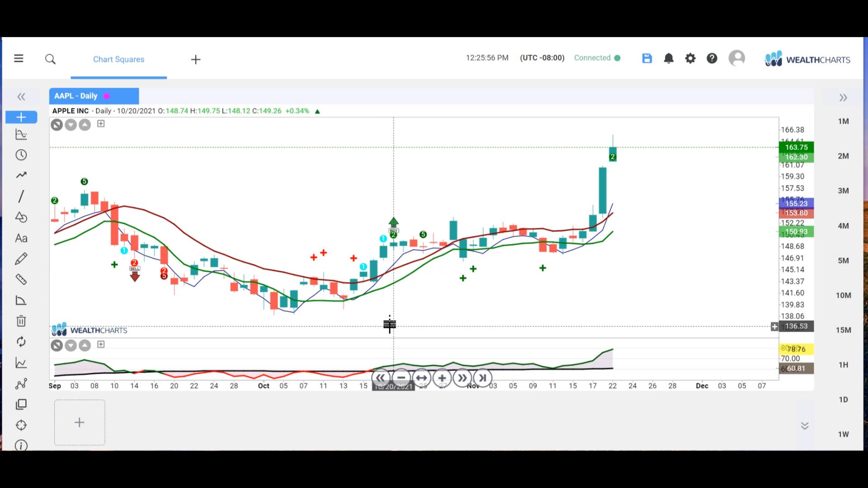
Task: Activate the target crosshair icon
Action: [21, 425]
